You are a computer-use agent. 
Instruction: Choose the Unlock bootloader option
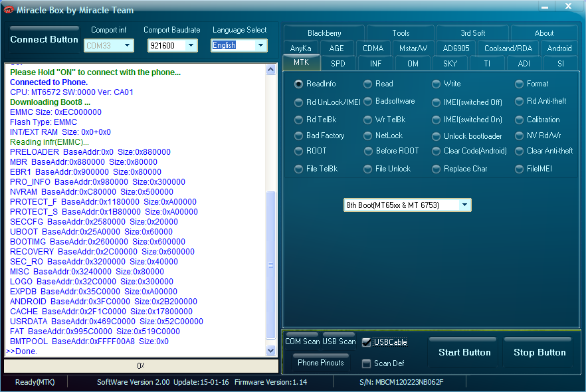click(x=436, y=136)
